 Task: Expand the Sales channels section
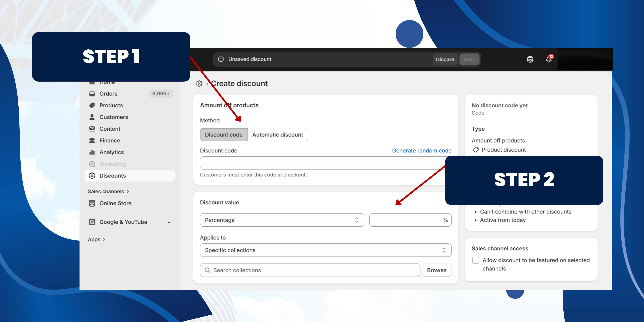tap(108, 191)
